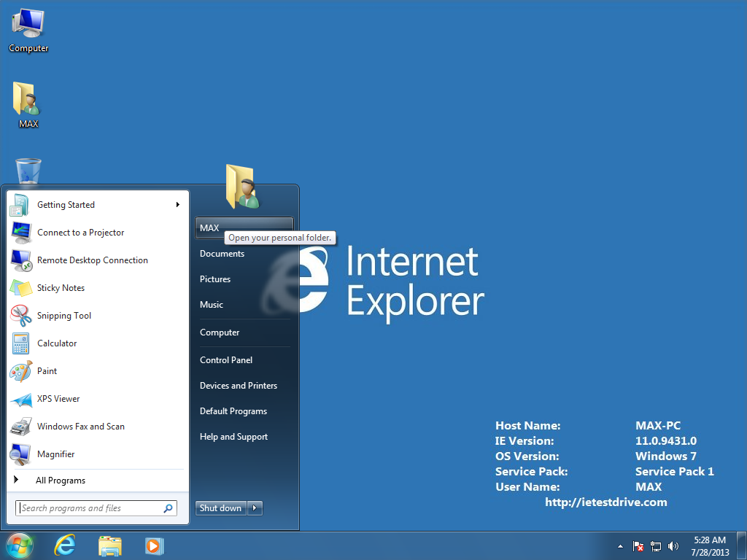Open the volume control in the system tray
747x560 pixels.
click(x=673, y=545)
